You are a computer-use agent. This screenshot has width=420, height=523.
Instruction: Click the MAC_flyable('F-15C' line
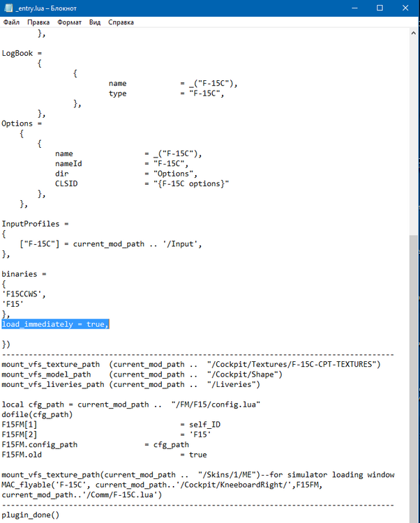coord(162,485)
